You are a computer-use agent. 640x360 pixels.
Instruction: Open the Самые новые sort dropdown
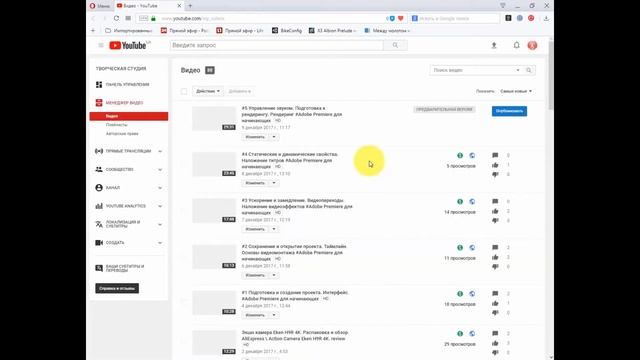(516, 91)
